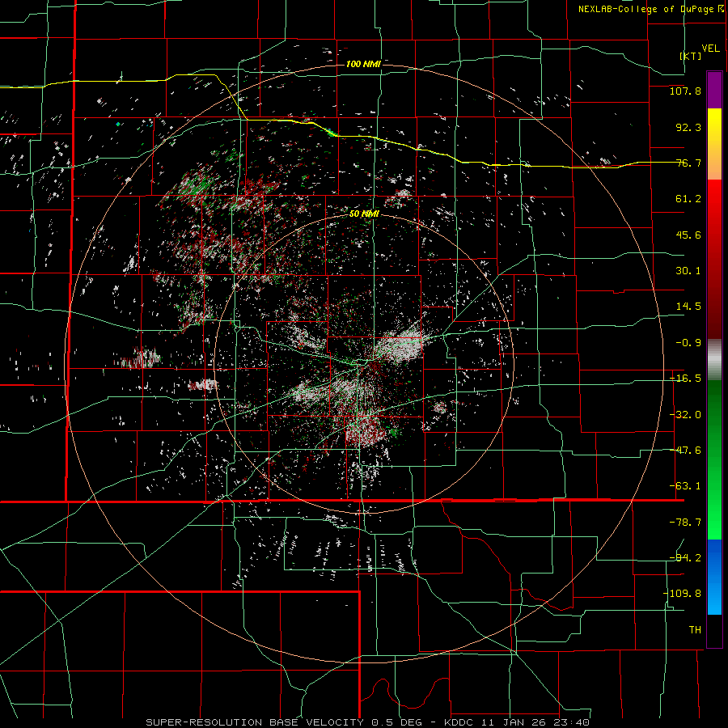This screenshot has height=728, width=728.
Task: Click the -0.9 scale value
Action: point(688,343)
